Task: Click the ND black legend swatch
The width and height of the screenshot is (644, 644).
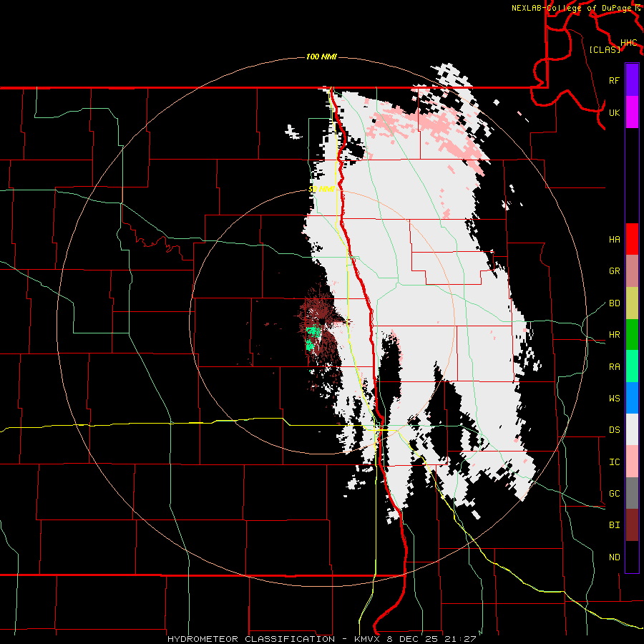Action: point(632,557)
